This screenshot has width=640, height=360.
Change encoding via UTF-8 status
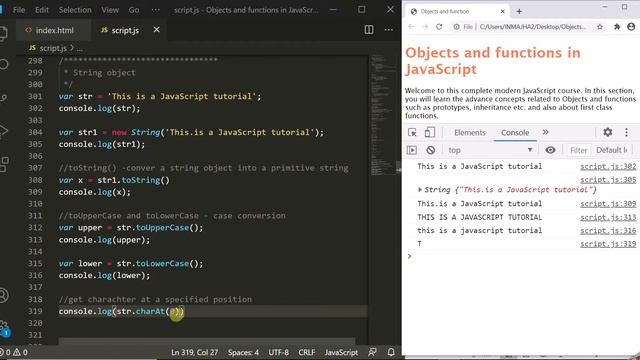pyautogui.click(x=278, y=352)
